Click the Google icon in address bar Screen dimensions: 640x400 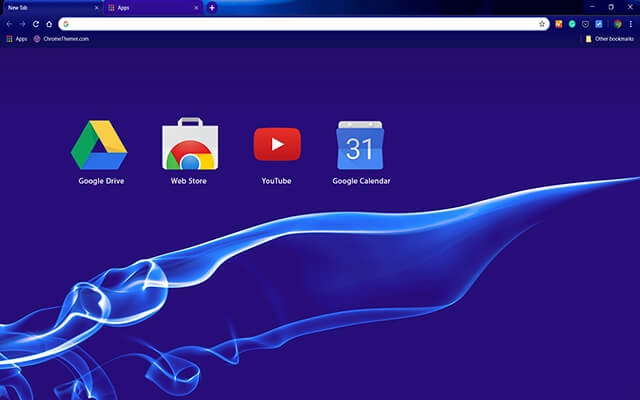tap(66, 24)
